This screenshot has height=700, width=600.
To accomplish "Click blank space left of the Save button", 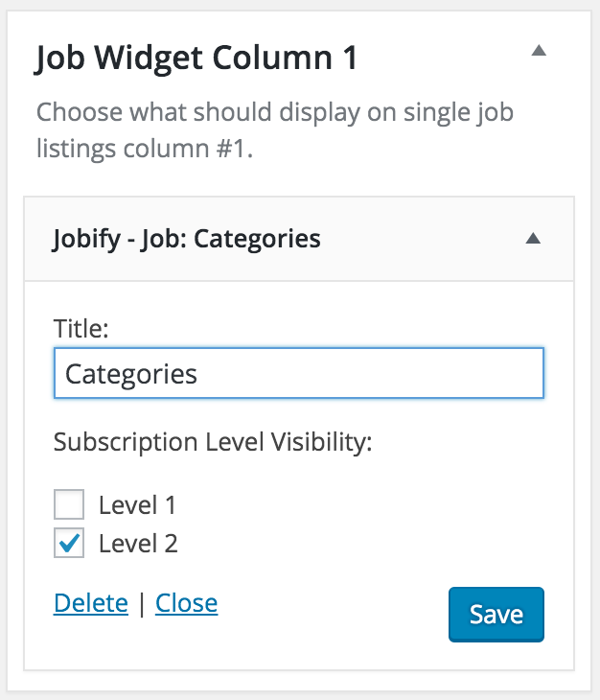I will (x=335, y=615).
